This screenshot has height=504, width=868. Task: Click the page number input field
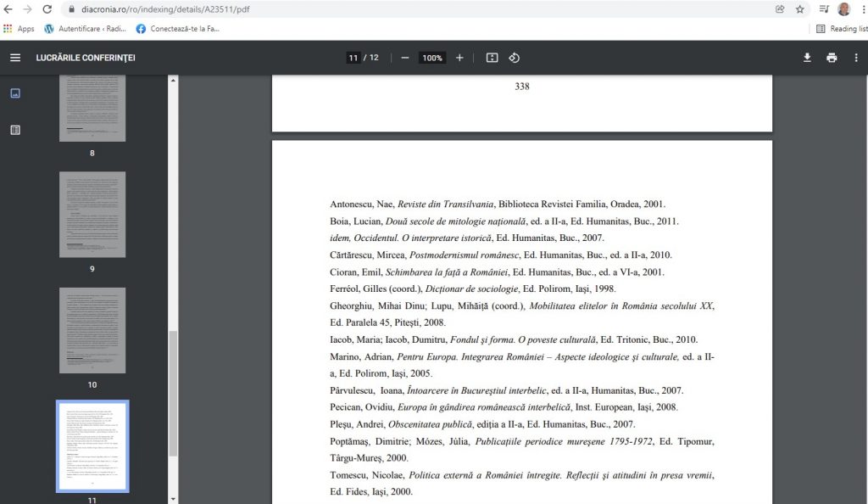(353, 58)
